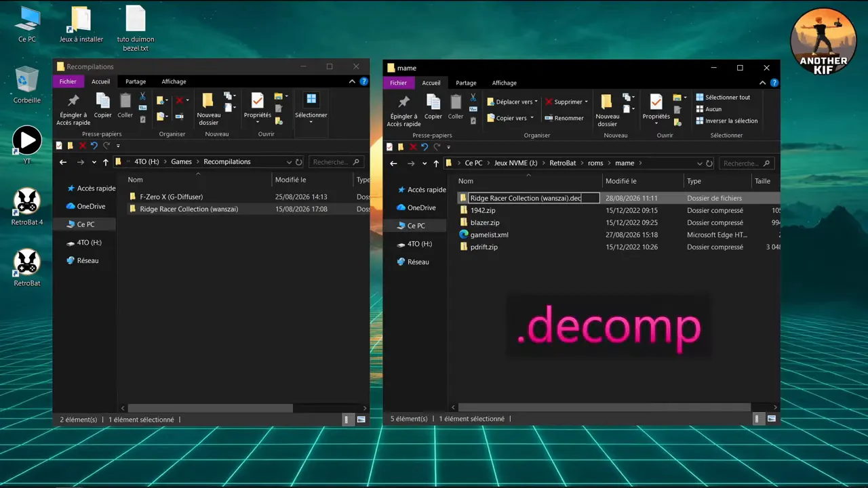The width and height of the screenshot is (868, 488).
Task: Open quick access toolbar customize arrow in mame
Action: click(x=448, y=146)
